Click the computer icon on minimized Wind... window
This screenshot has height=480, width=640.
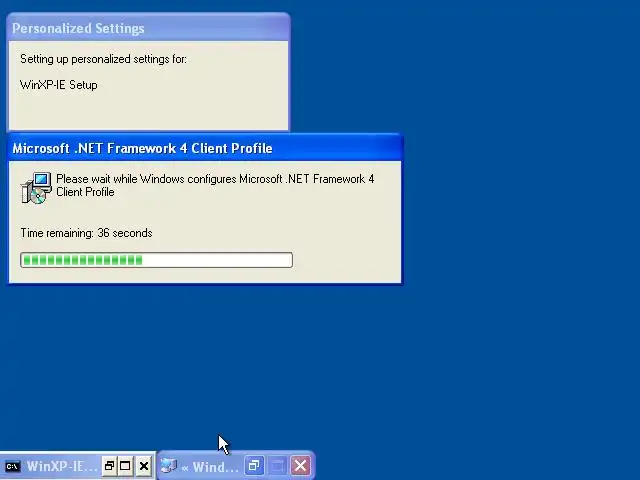click(x=169, y=466)
